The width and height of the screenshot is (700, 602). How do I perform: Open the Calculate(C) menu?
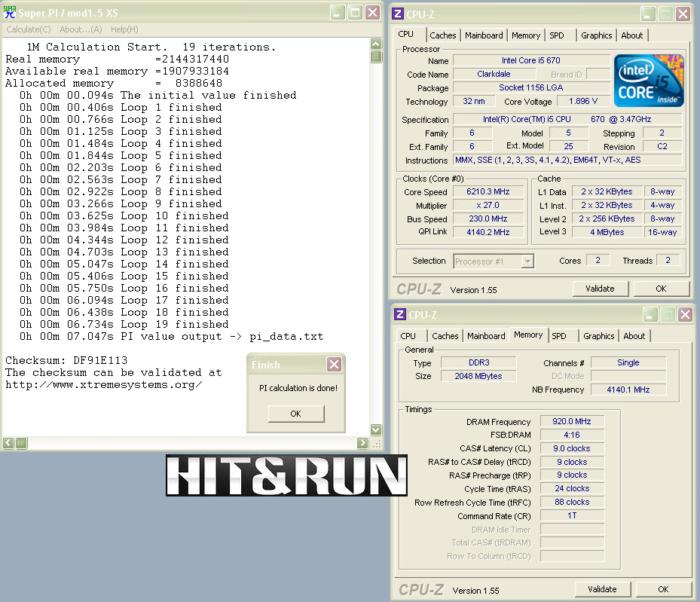point(29,29)
